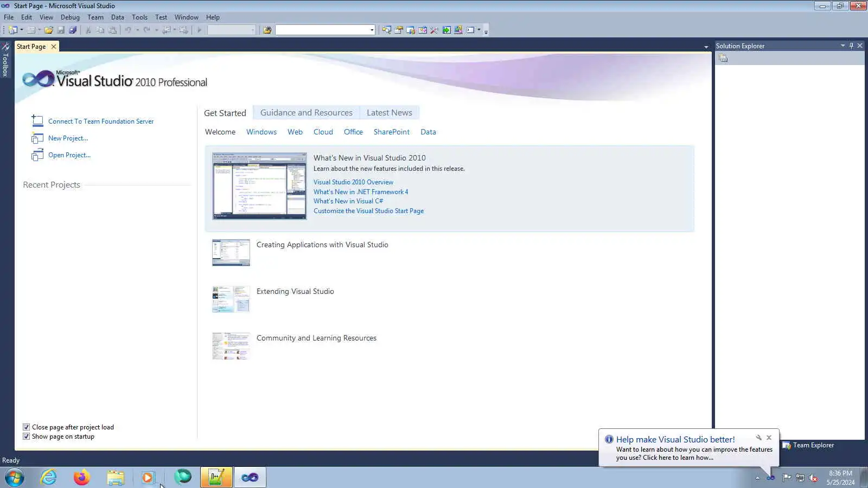Open the Undo history dropdown arrow
The width and height of the screenshot is (868, 488).
(137, 30)
